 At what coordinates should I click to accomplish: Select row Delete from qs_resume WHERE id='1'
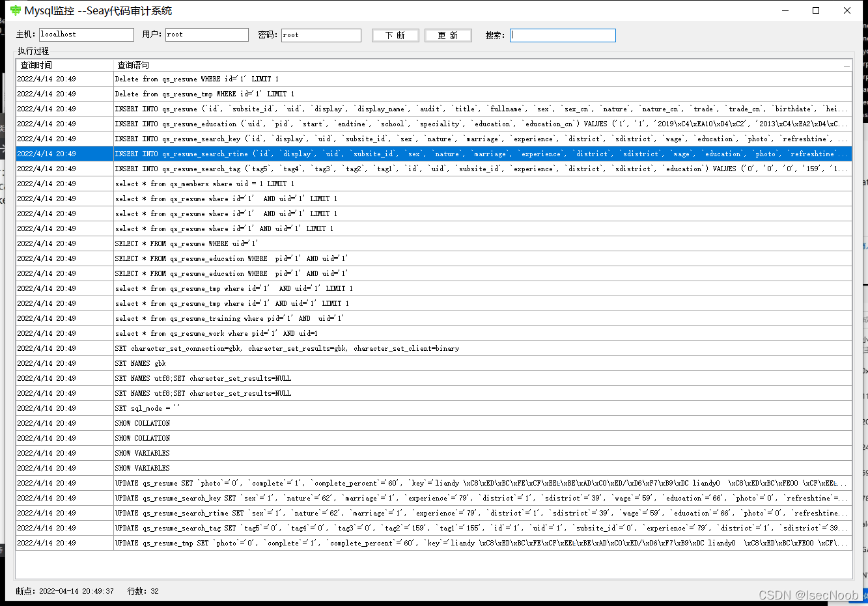click(x=434, y=79)
